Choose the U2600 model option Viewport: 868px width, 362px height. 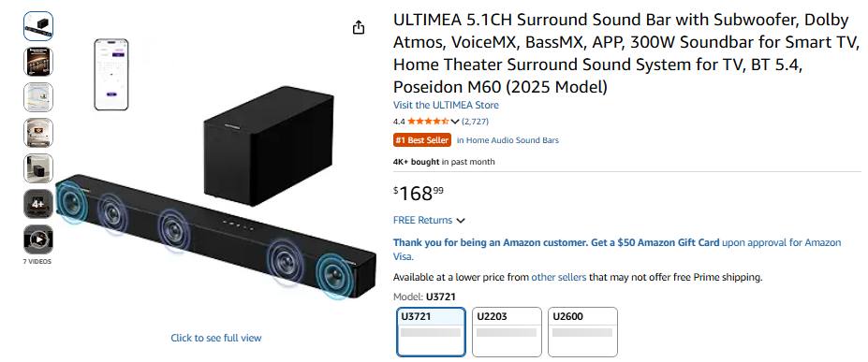582,332
